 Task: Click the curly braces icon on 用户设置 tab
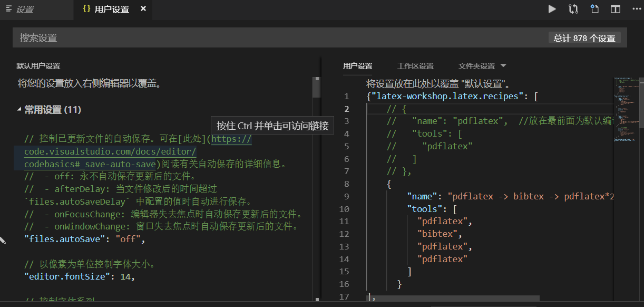click(x=86, y=9)
